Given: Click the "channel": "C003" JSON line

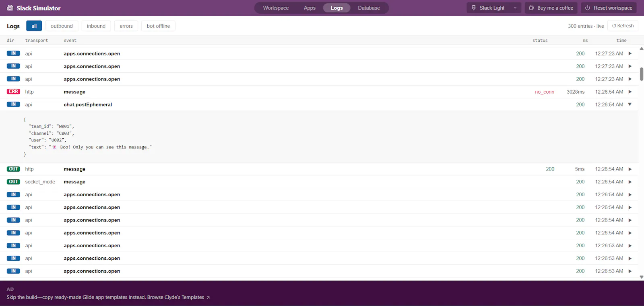Looking at the screenshot, I should (52, 133).
